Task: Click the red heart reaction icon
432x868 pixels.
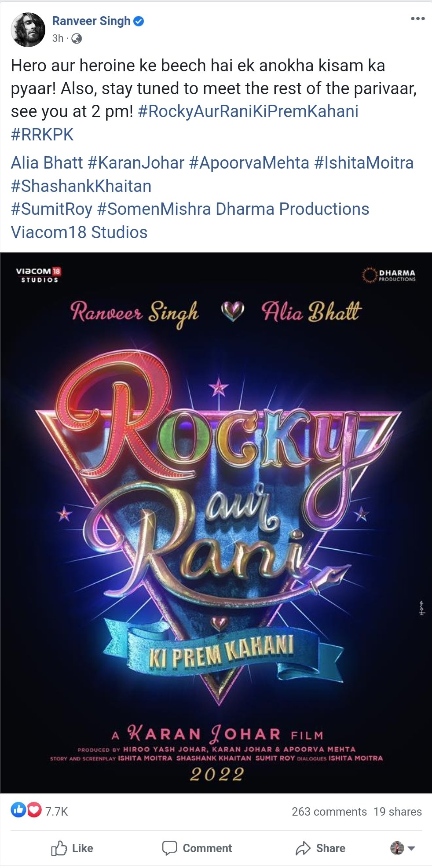Action: point(34,809)
